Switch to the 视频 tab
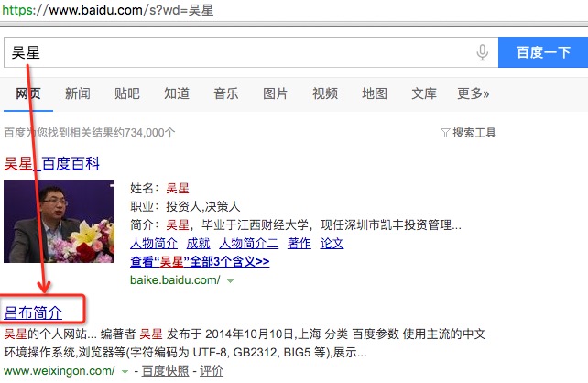 (x=325, y=93)
